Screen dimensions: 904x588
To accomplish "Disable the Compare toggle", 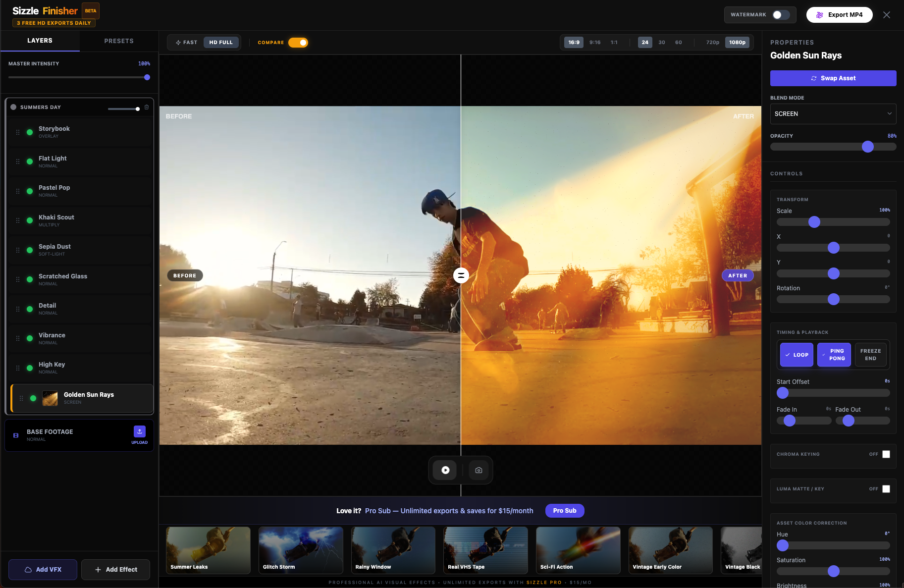I will [x=298, y=43].
